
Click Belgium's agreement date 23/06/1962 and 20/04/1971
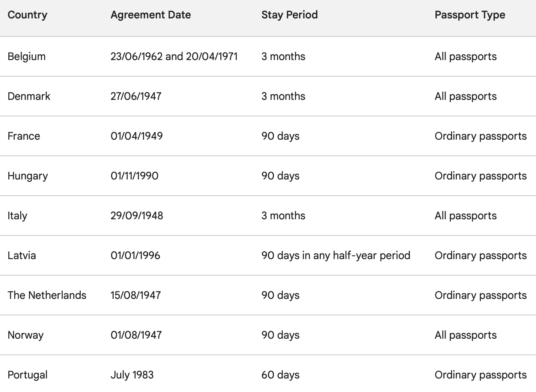pos(174,57)
